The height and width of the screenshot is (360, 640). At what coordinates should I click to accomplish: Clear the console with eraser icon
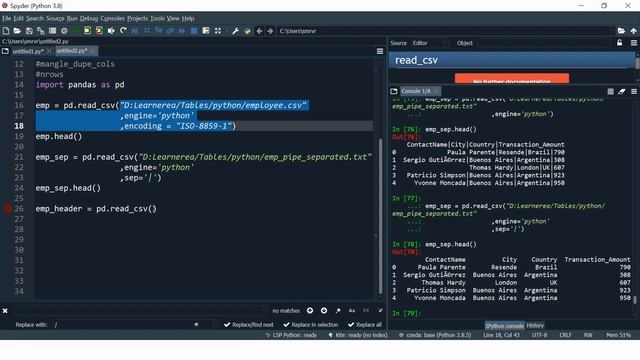pyautogui.click(x=622, y=91)
